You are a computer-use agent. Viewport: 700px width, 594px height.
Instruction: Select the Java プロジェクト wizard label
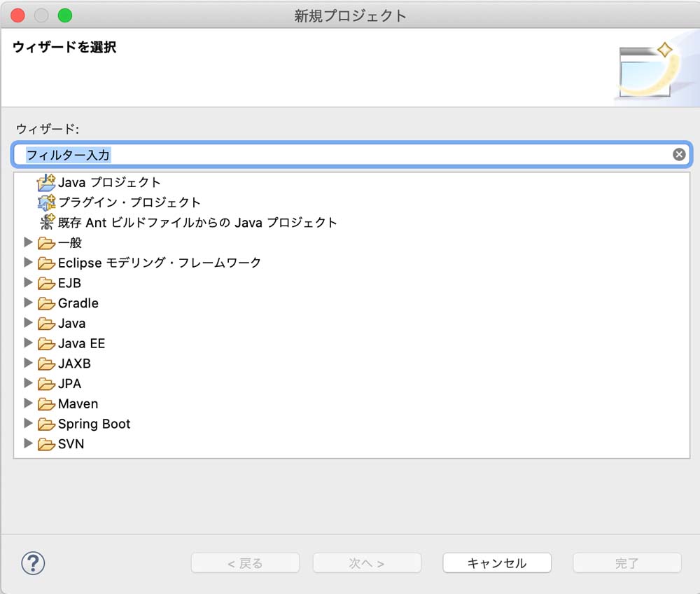109,183
